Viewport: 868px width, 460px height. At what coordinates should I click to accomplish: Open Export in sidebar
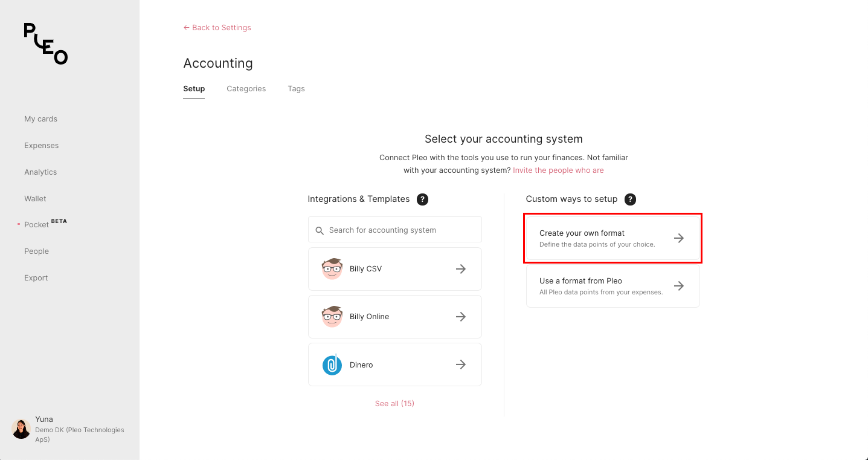pos(36,278)
